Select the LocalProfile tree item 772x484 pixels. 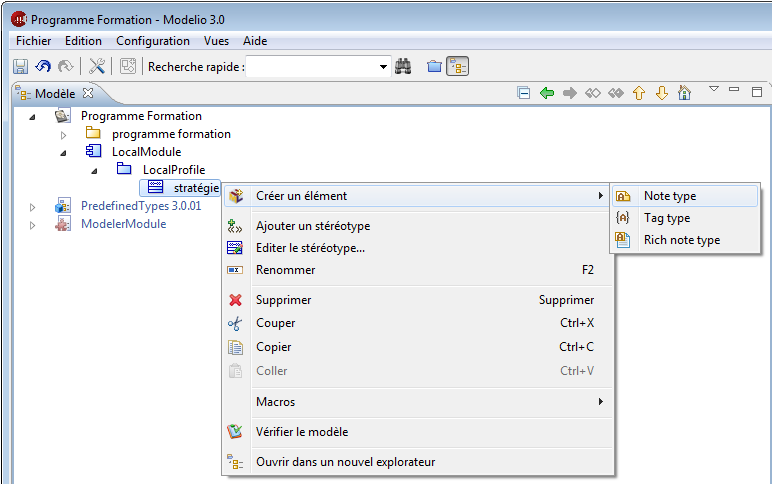tap(174, 170)
